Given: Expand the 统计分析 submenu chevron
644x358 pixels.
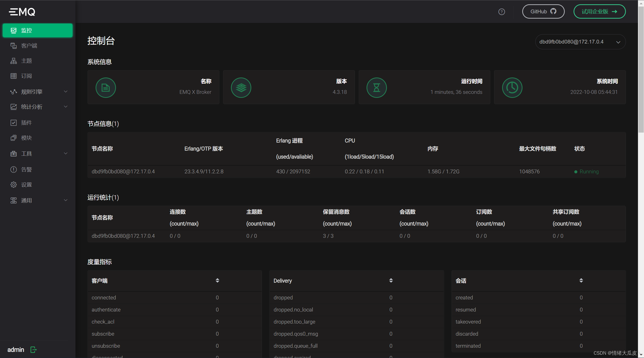Looking at the screenshot, I should click(66, 106).
